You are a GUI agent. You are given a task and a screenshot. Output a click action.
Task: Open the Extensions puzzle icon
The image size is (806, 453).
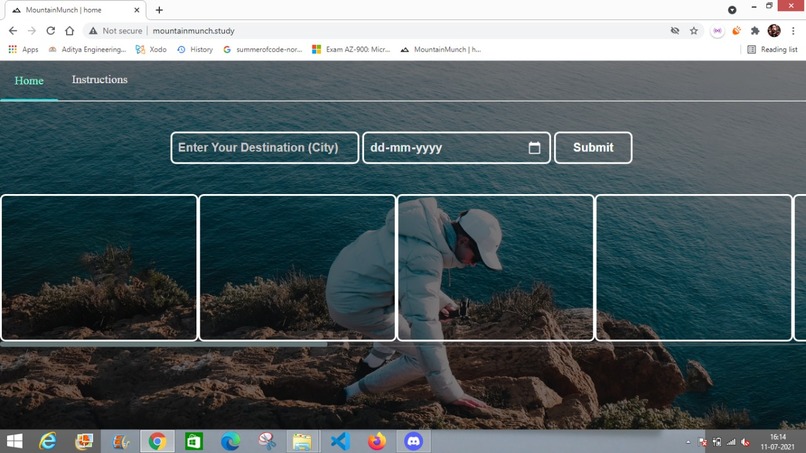pos(755,31)
